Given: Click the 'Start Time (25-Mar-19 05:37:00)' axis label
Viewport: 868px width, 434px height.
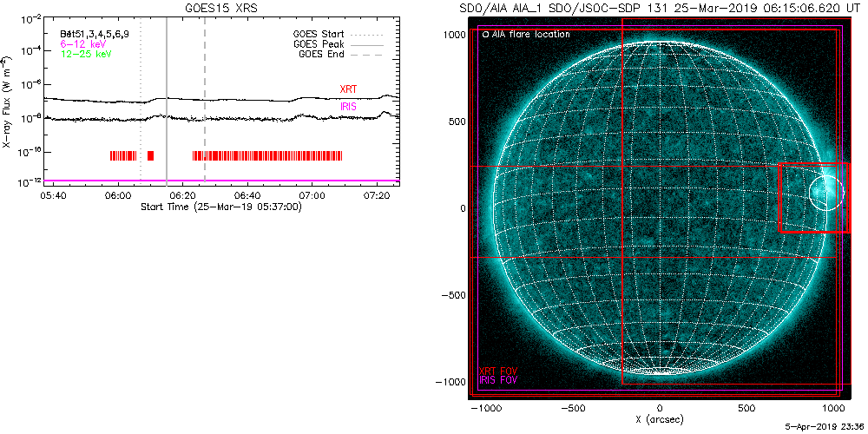Looking at the screenshot, I should pos(220,207).
